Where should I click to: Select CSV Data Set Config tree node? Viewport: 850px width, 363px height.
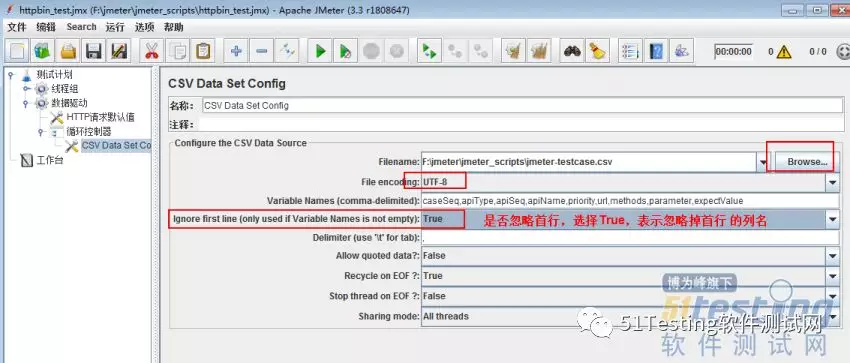[x=116, y=146]
